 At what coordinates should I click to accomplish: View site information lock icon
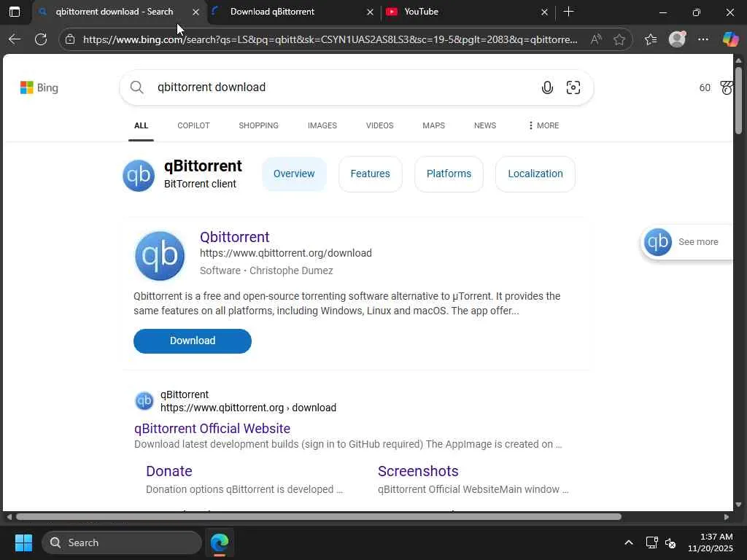tap(70, 39)
